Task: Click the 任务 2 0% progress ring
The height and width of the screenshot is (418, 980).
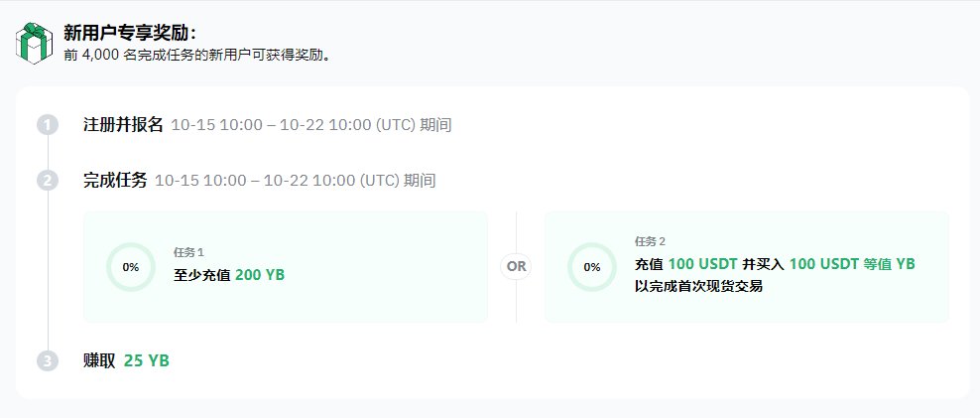Action: [x=591, y=267]
